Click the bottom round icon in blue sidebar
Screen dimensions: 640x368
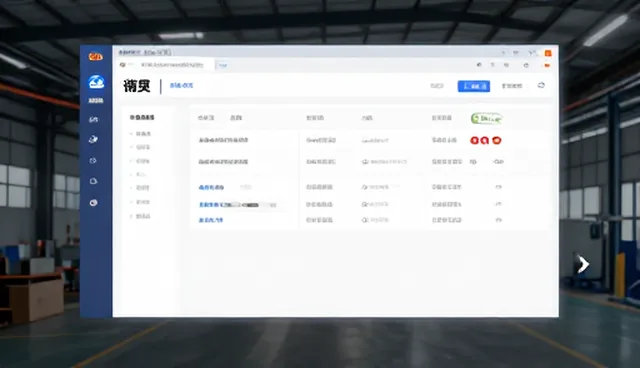click(x=93, y=203)
